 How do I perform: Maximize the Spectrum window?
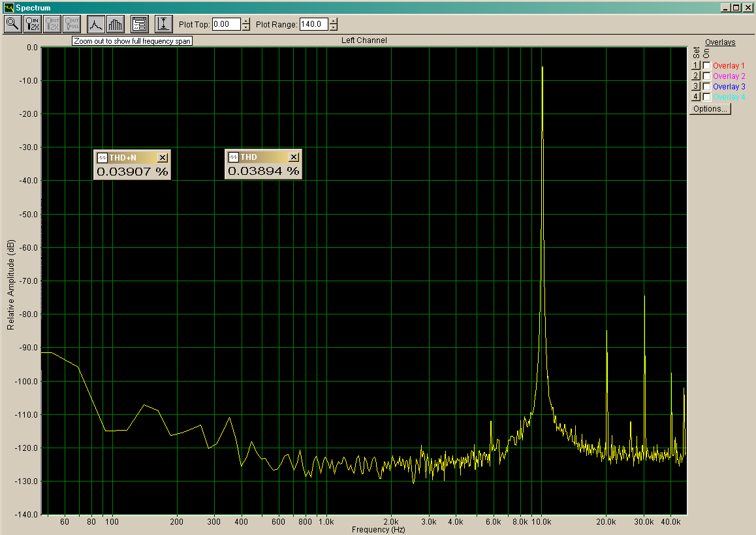[x=736, y=8]
